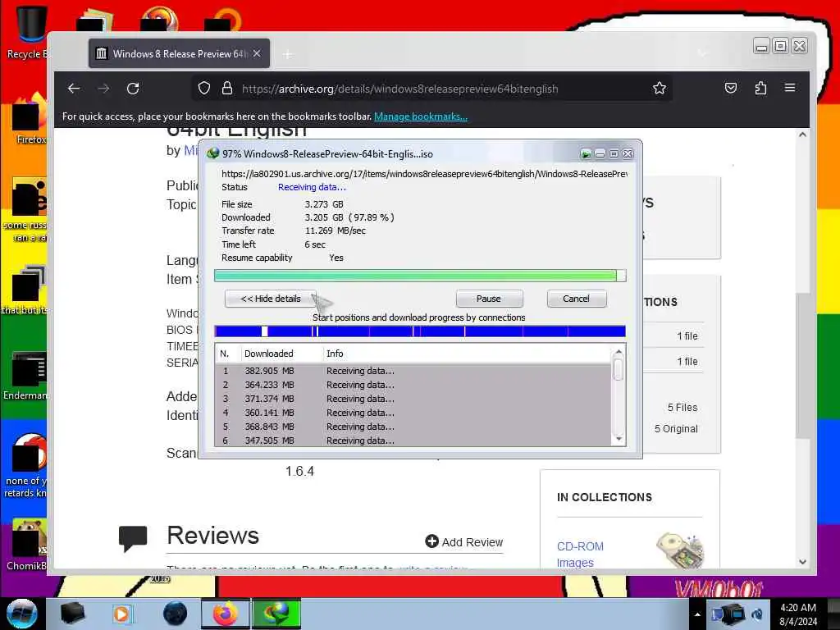Select connection row with 347.505 MB

(x=413, y=440)
